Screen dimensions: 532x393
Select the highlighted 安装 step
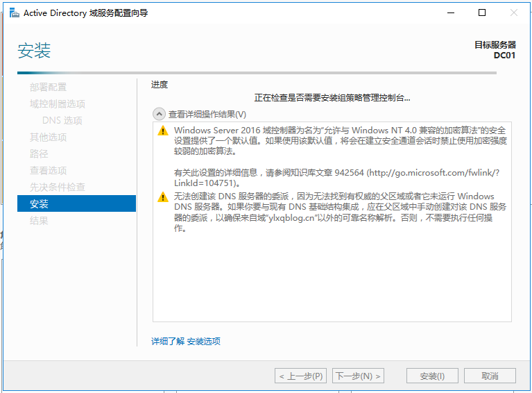coord(77,203)
